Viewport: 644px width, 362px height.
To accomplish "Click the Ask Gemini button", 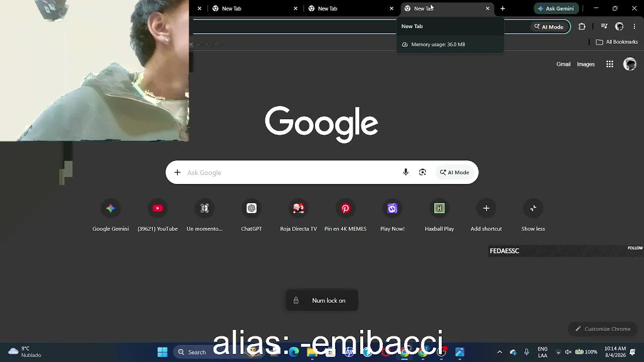I will pyautogui.click(x=556, y=9).
